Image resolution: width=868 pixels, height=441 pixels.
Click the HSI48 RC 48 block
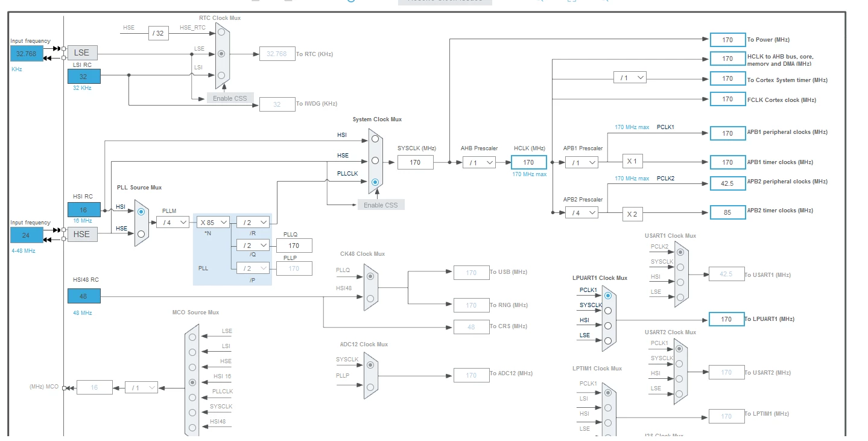click(x=84, y=296)
